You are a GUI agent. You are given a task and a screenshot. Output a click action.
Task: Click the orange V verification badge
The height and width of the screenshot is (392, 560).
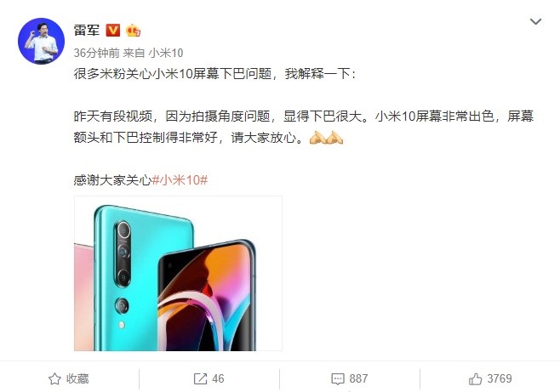[113, 31]
